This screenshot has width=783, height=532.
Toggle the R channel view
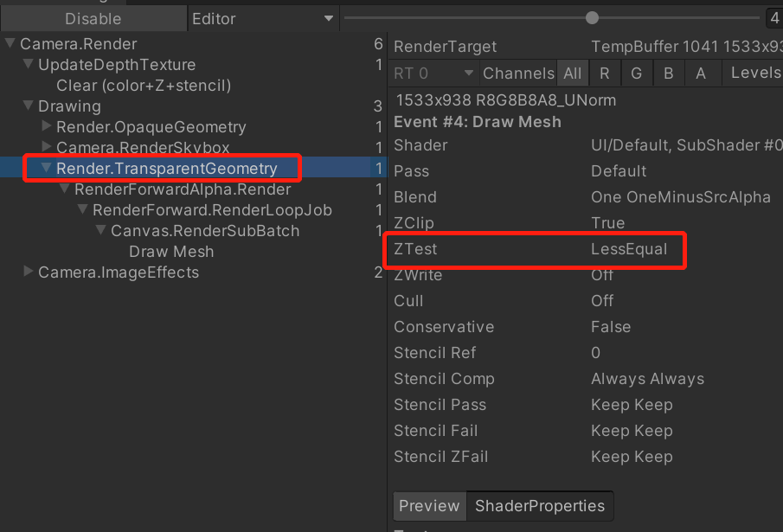[x=605, y=74]
